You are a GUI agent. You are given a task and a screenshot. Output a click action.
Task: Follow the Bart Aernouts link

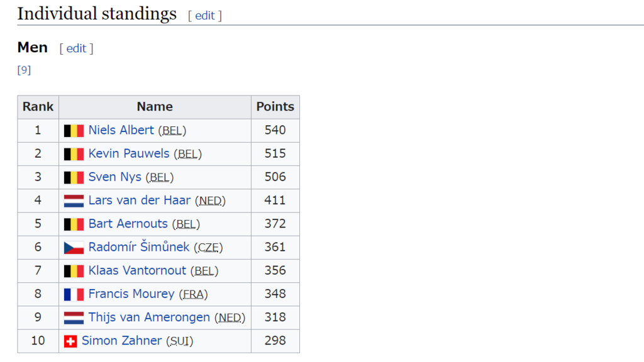pos(128,224)
